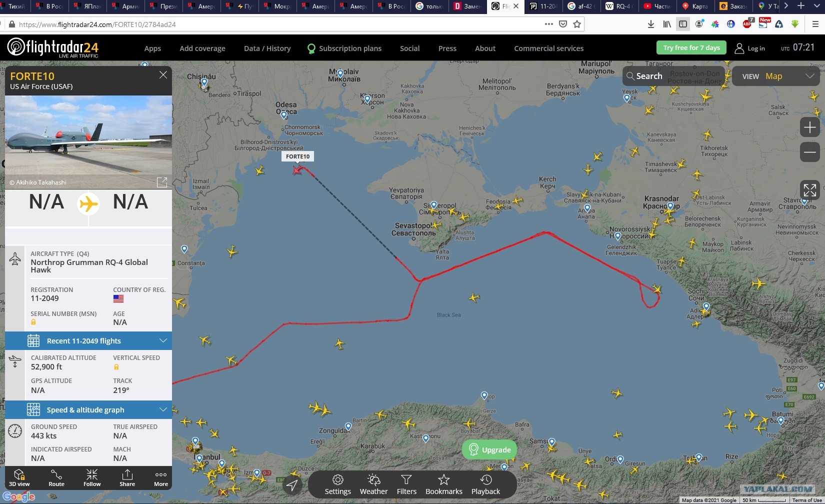
Task: Close the FORTE10 flight details panel
Action: (x=163, y=75)
